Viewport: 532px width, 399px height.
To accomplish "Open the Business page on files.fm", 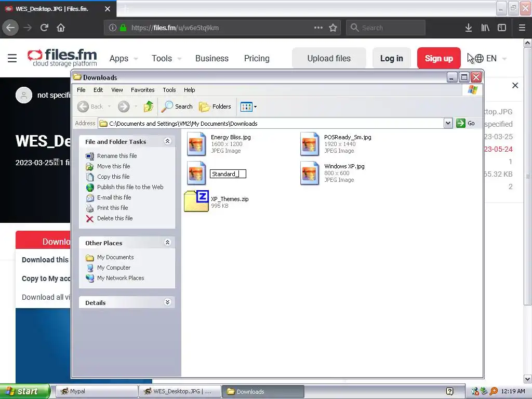I will [212, 58].
